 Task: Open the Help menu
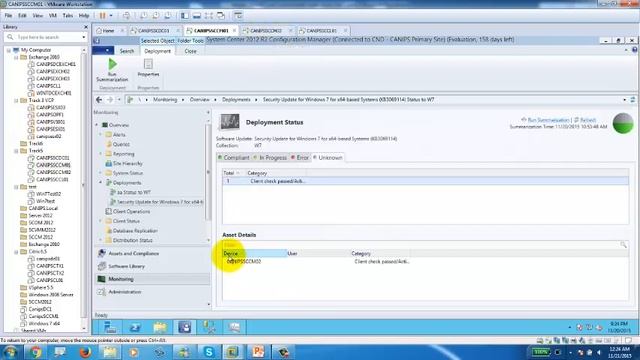[84, 16]
